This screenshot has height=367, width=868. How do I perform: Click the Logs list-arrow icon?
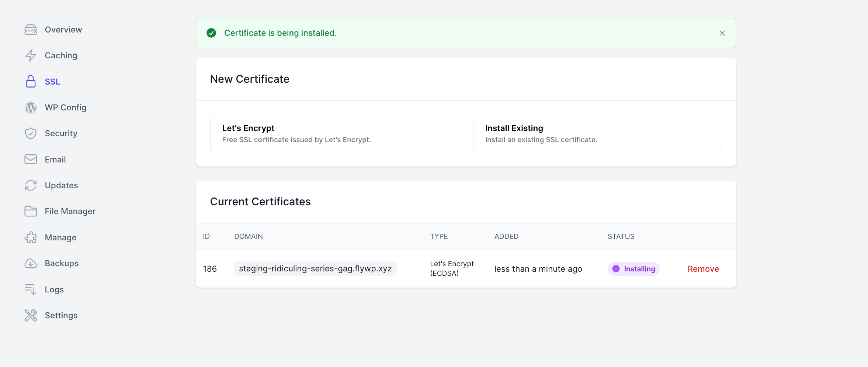pos(31,289)
